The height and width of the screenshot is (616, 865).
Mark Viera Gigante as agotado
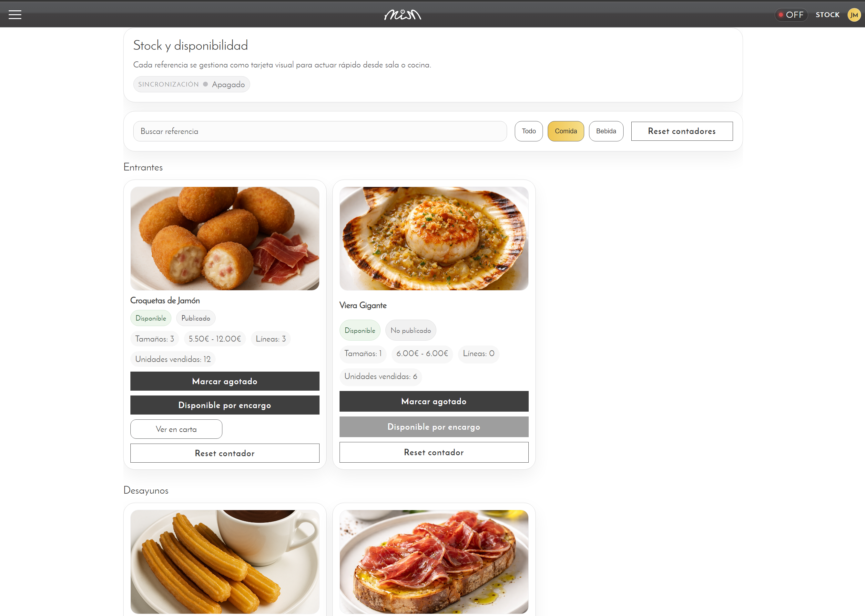tap(434, 401)
